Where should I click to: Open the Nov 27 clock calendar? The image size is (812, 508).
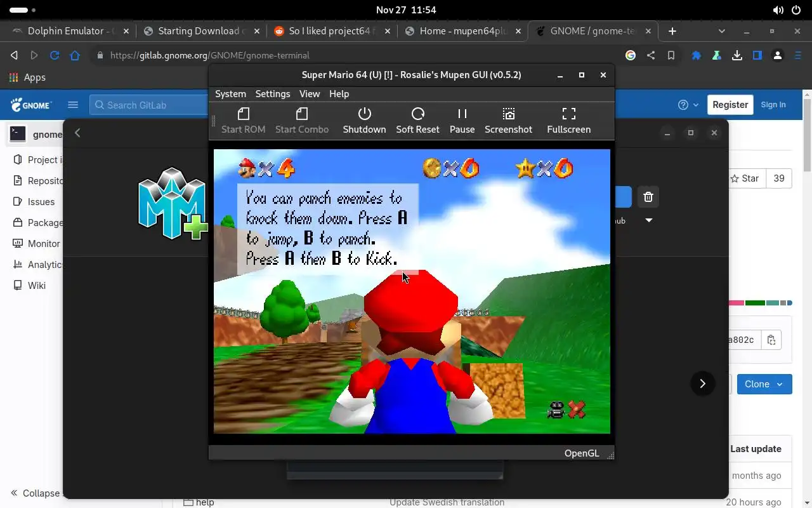[x=406, y=10]
